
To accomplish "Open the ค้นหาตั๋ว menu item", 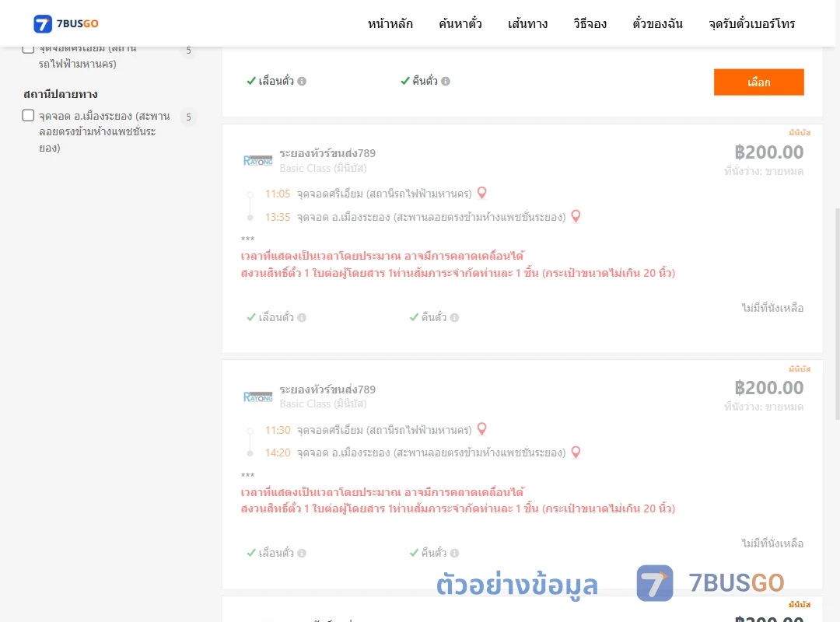I will [x=460, y=23].
